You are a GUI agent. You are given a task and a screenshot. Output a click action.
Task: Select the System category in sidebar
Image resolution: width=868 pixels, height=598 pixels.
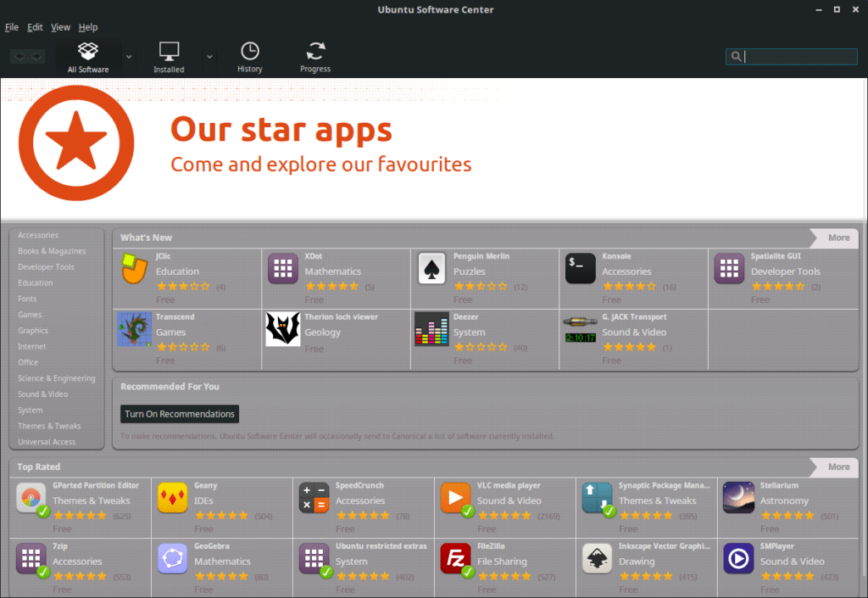[x=30, y=411]
